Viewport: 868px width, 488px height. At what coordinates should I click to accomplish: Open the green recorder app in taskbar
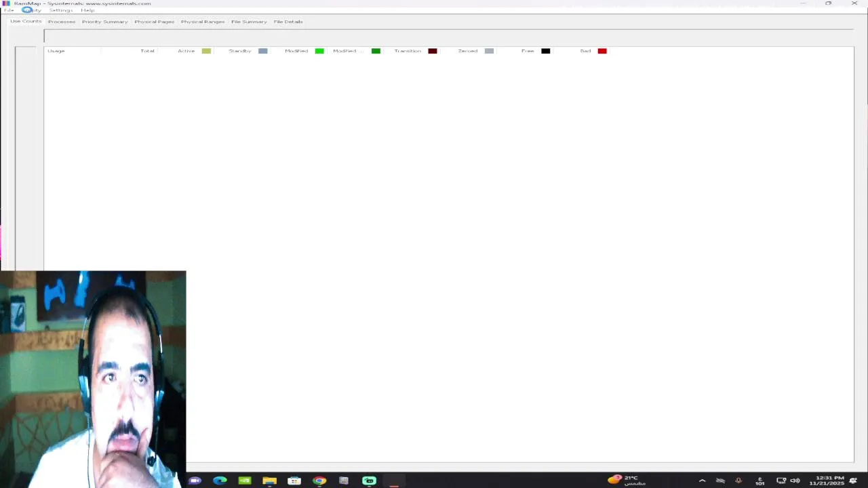369,481
